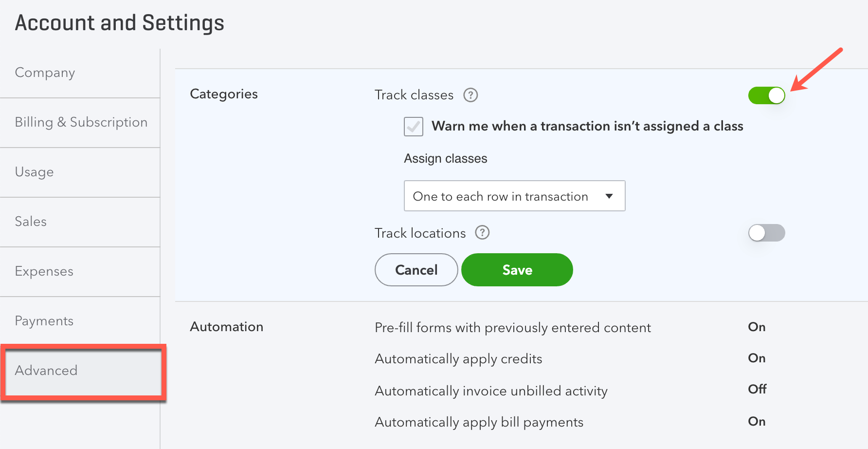Enable the Track locations toggle
This screenshot has width=868, height=449.
pos(766,233)
